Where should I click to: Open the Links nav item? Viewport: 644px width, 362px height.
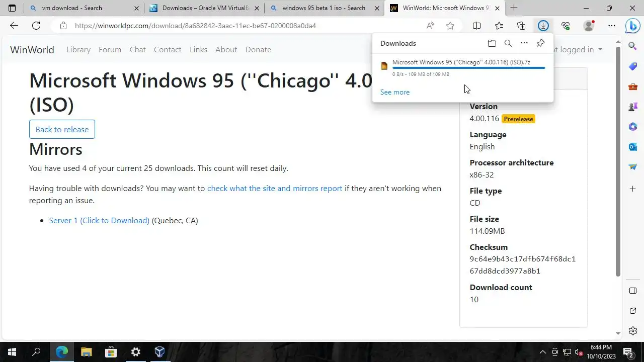pyautogui.click(x=198, y=49)
